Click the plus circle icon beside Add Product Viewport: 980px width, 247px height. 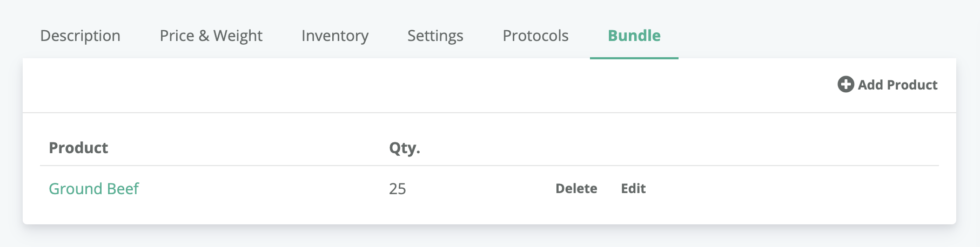(845, 85)
